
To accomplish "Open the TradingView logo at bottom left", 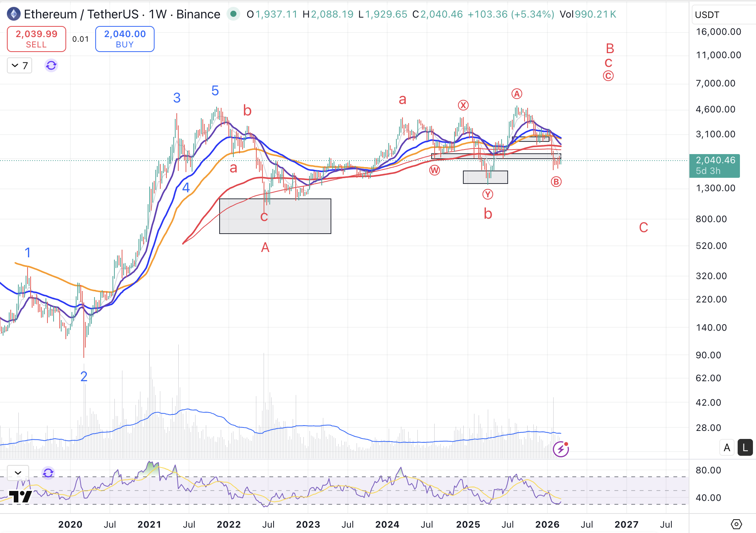I will [x=21, y=497].
